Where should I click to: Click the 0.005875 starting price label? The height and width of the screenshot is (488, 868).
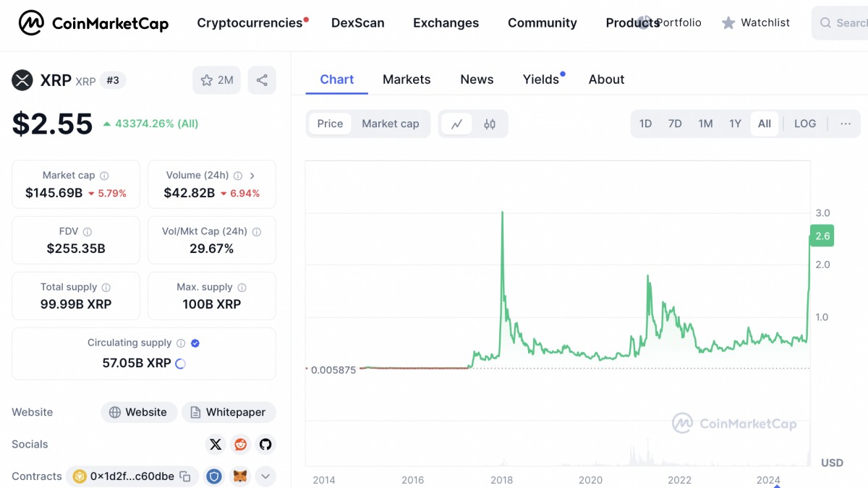(333, 369)
